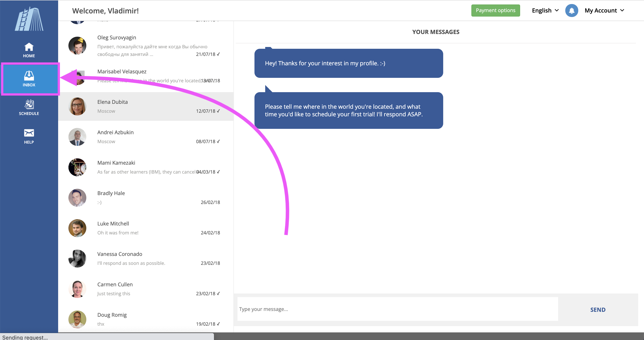Expand the English language dropdown

tap(545, 11)
